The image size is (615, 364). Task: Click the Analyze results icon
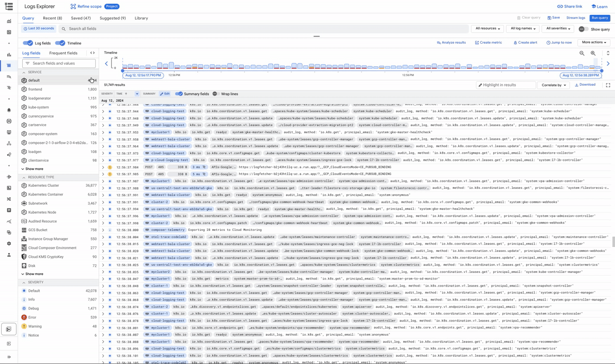pos(439,42)
